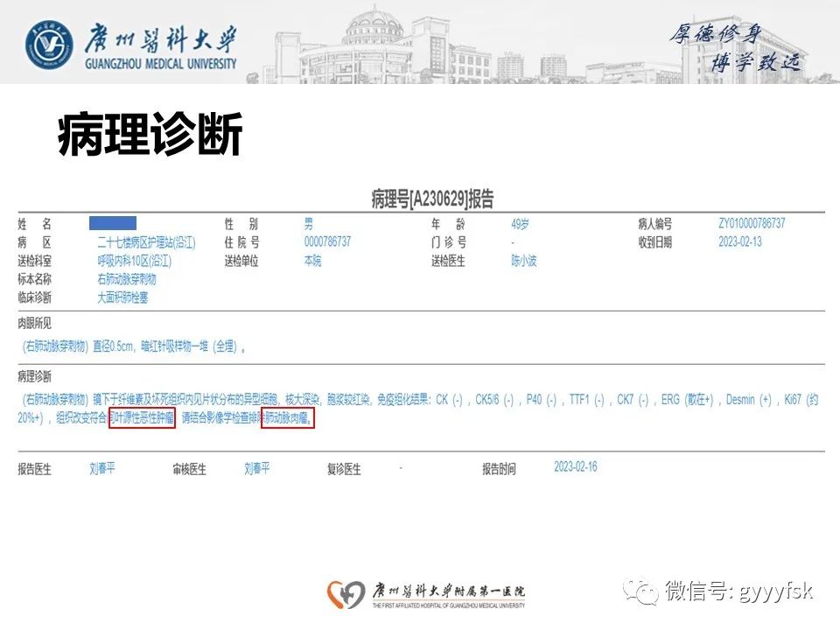Click reporting doctor name 刘春平

coord(101,469)
